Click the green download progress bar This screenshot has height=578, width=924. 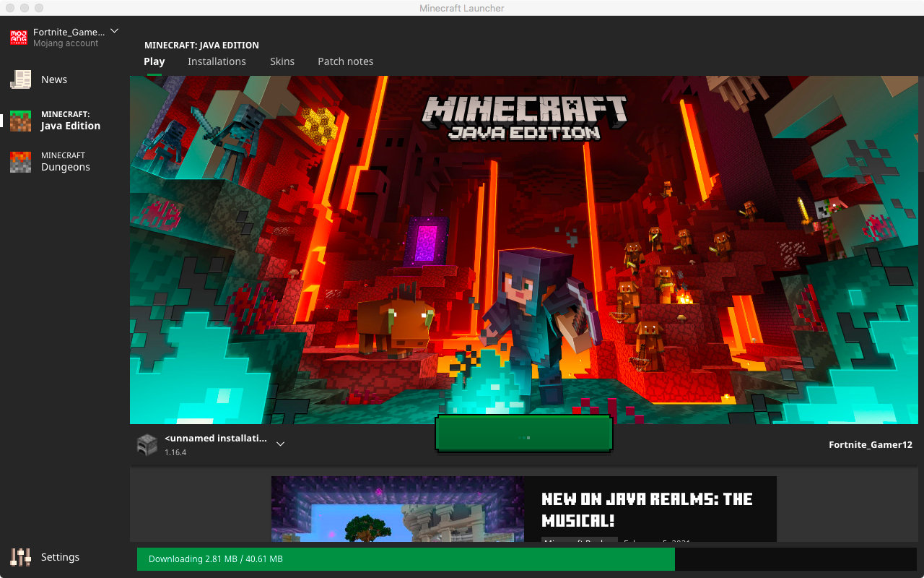[406, 559]
